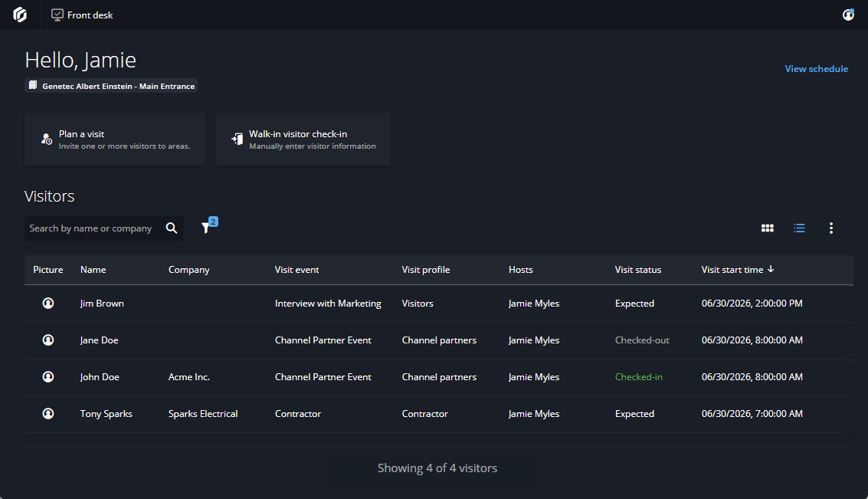Open the Front desk menu

82,15
